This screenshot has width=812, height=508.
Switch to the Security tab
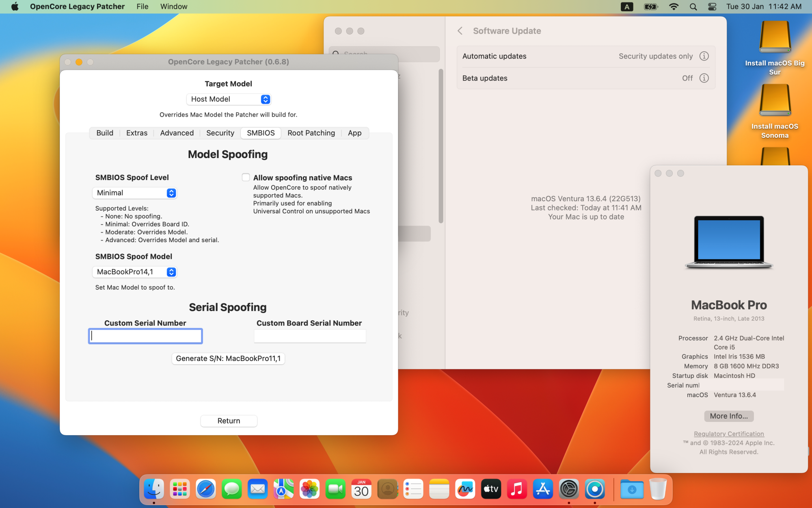220,133
